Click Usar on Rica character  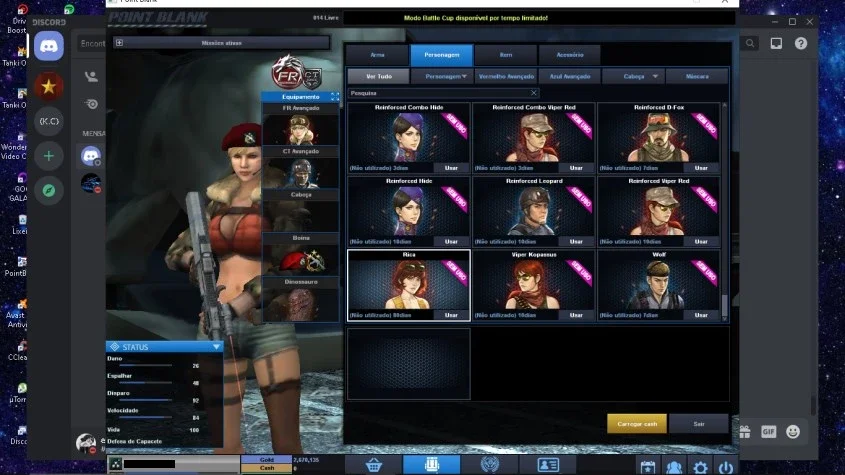(451, 315)
